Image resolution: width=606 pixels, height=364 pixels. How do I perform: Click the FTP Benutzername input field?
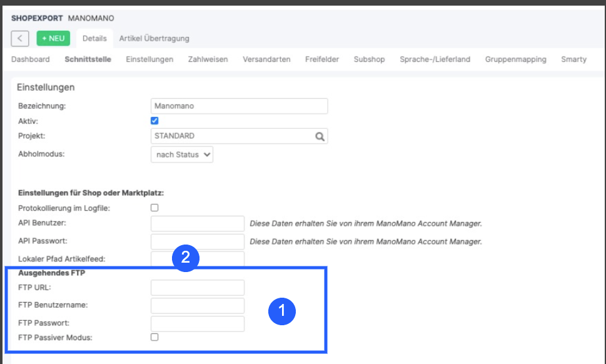198,305
